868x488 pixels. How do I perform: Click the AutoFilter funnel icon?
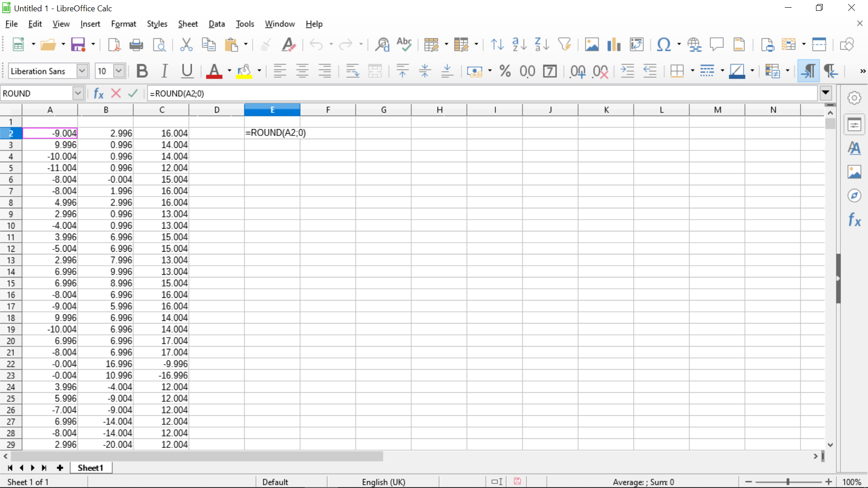click(x=564, y=44)
